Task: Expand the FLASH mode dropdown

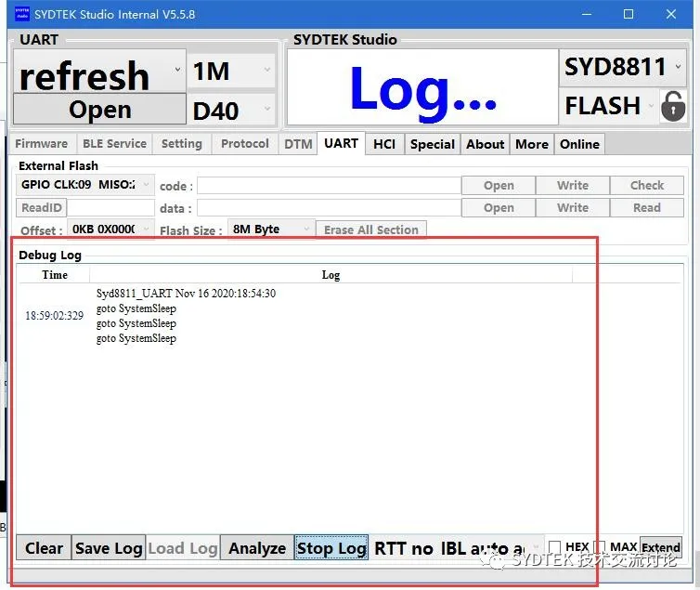Action: click(x=609, y=106)
